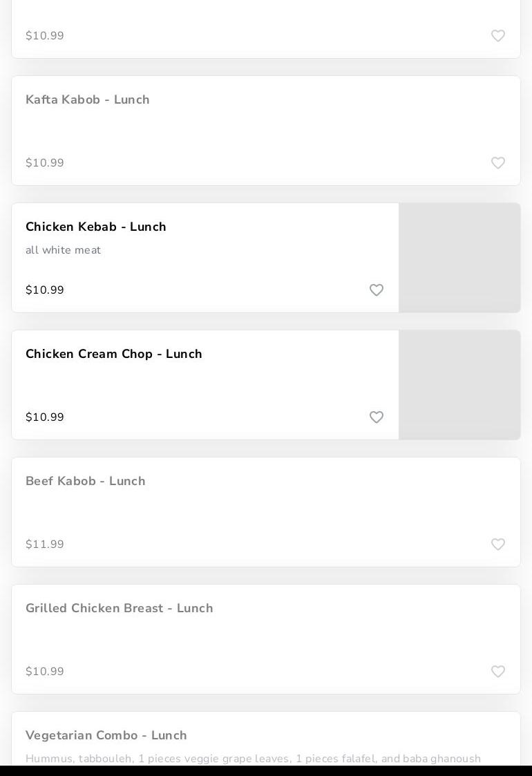Click the $11.99 price for Beef Kabob

(45, 545)
